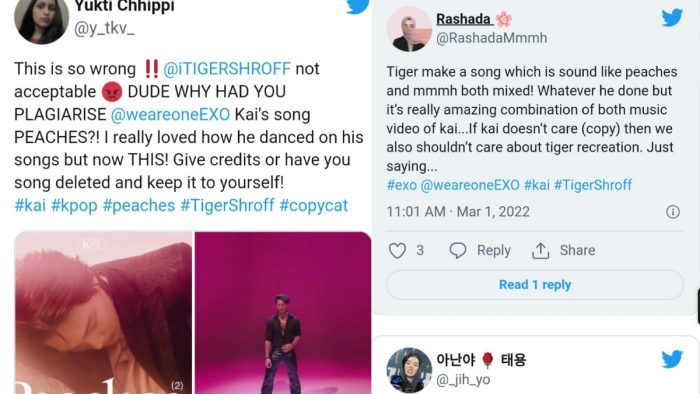
Task: Open the #peaches hashtag in Yukti's tweet
Action: pos(139,205)
